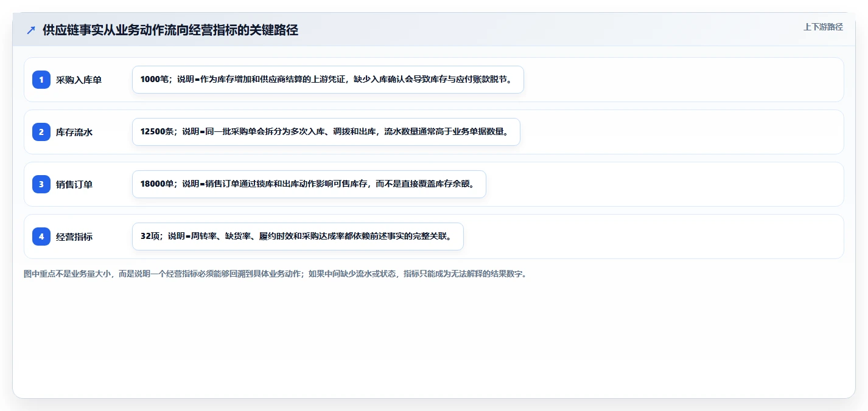Open the 18000单 description box
Screen dimensions: 868x411
(x=309, y=184)
